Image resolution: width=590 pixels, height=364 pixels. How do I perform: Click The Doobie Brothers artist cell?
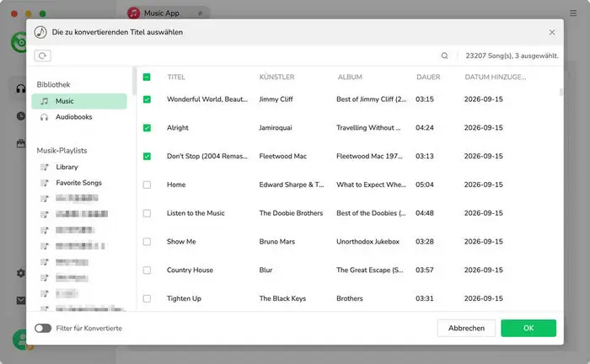[291, 213]
